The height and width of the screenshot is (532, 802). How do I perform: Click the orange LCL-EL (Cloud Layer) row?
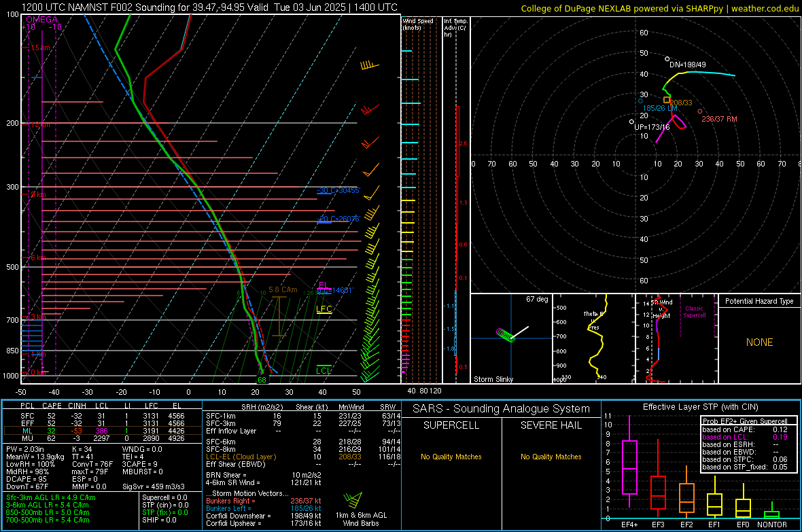[303, 457]
